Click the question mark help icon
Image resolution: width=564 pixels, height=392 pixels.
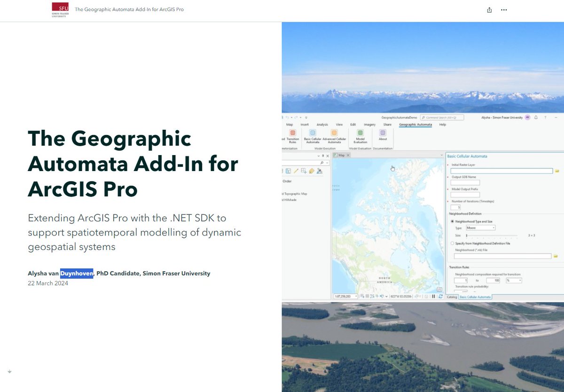(545, 118)
